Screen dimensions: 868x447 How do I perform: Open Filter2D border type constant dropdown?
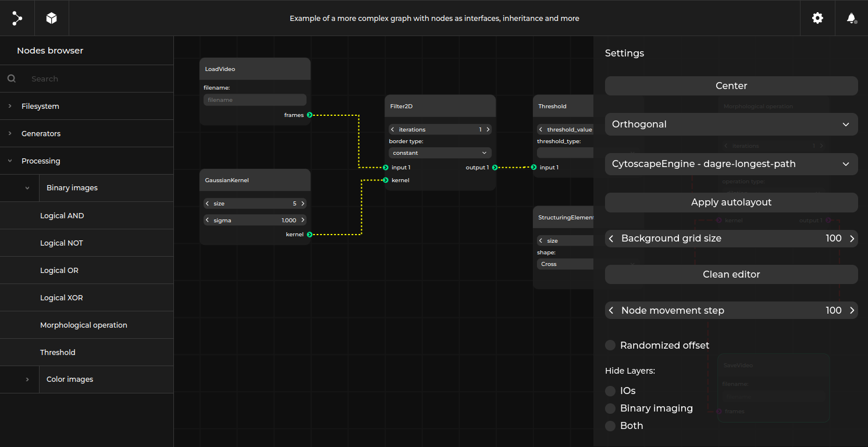click(x=440, y=153)
